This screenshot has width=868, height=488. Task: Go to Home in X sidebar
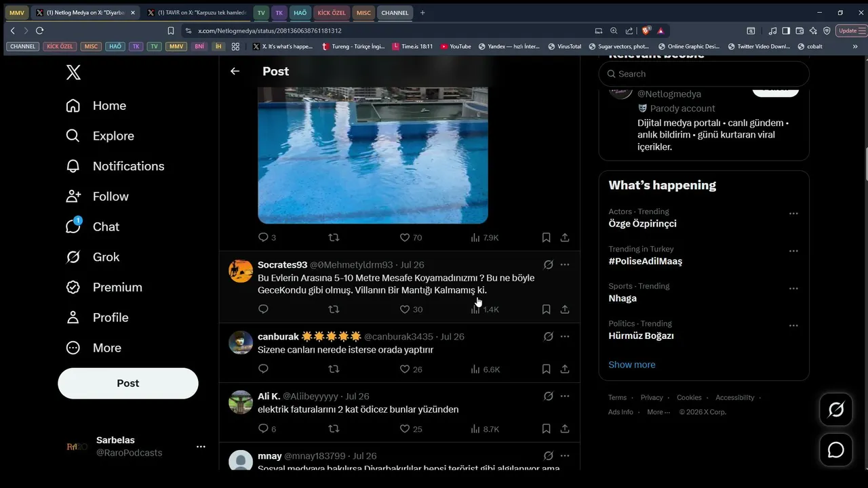click(96, 106)
